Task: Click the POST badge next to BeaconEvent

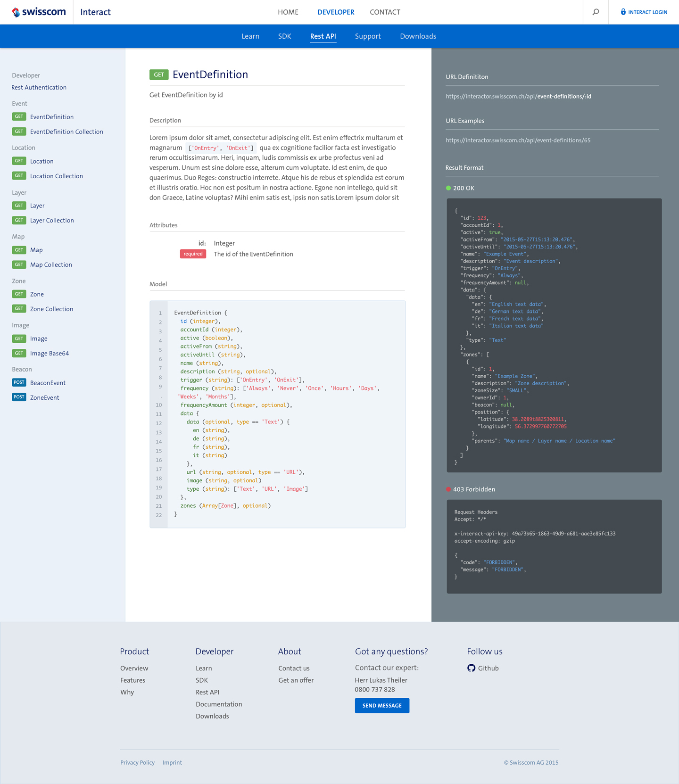Action: pos(19,382)
